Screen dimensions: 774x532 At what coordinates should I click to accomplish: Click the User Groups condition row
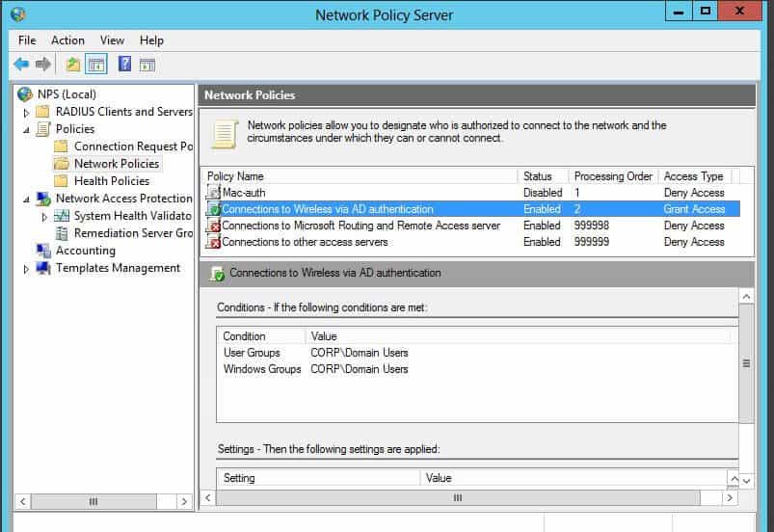(x=316, y=353)
